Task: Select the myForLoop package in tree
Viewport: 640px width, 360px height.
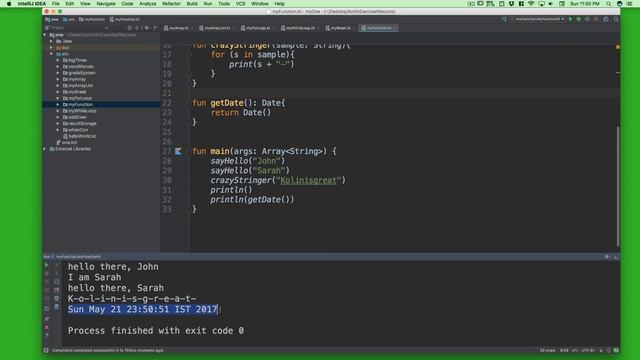Action: [x=80, y=98]
